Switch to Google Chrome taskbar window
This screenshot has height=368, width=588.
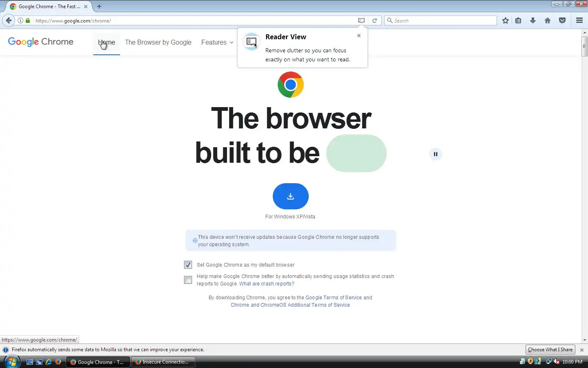coord(98,362)
